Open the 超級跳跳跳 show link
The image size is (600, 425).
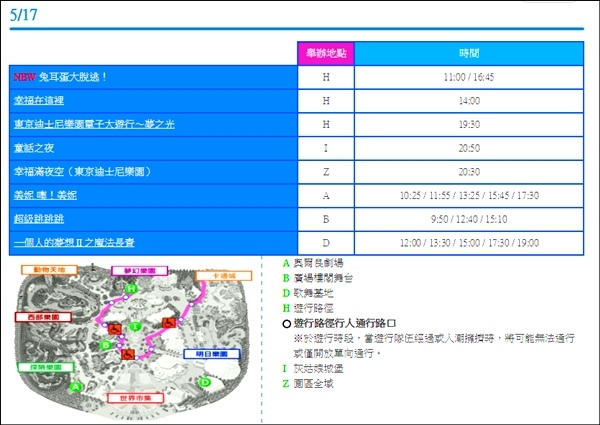[x=39, y=219]
